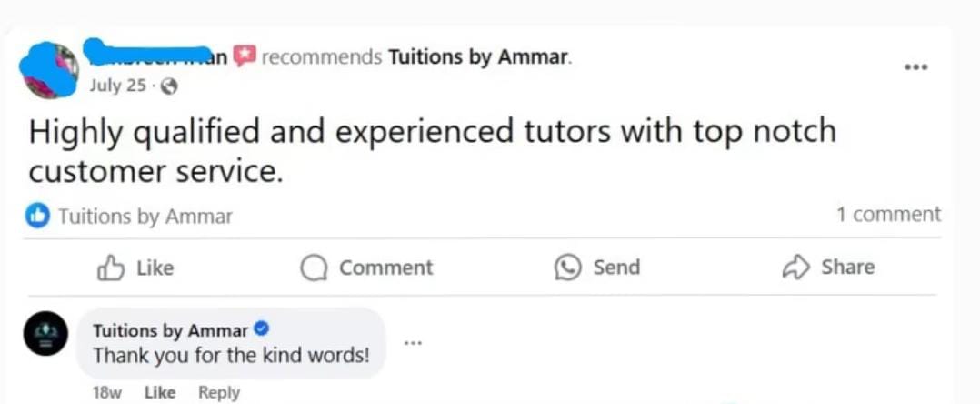Click Tuitions by Ammar avatar in comment
Viewport: 980px width, 404px height.
pos(45,333)
